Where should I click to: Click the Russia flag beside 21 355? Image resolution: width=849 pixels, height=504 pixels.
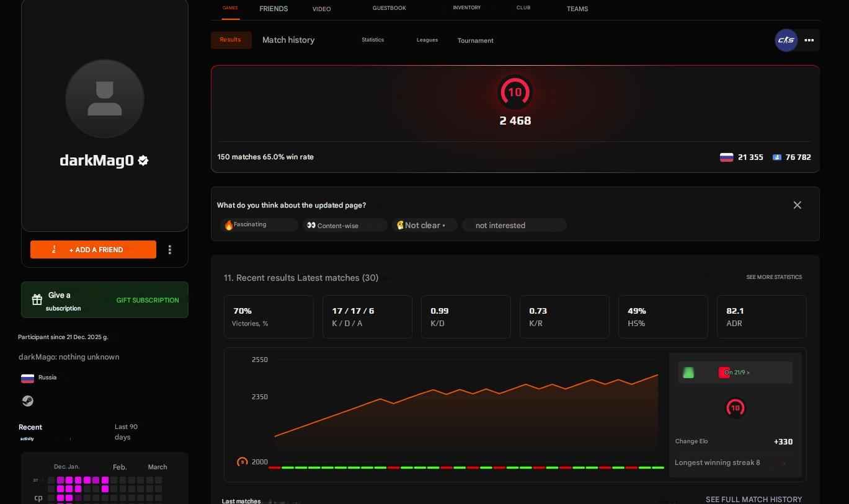[x=726, y=157]
